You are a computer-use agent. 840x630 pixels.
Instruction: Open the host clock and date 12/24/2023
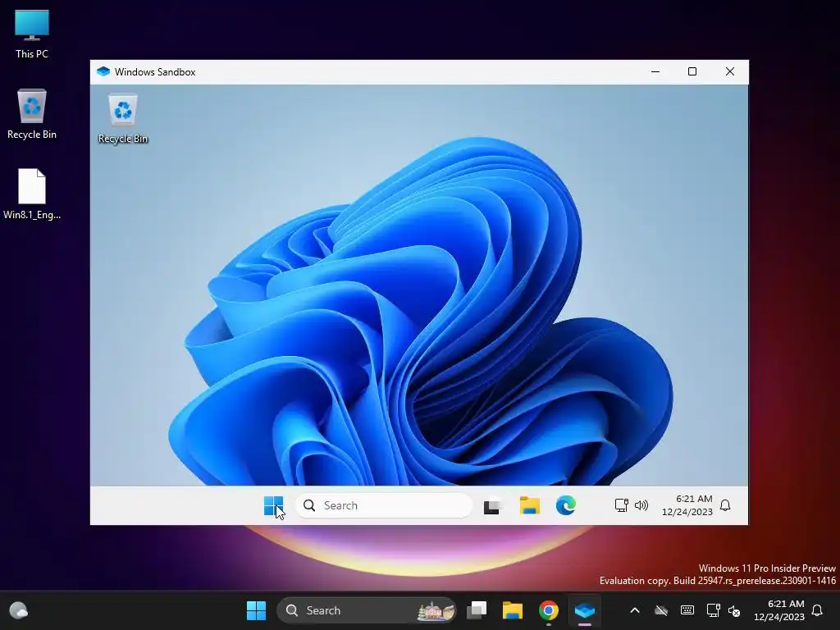(x=779, y=610)
